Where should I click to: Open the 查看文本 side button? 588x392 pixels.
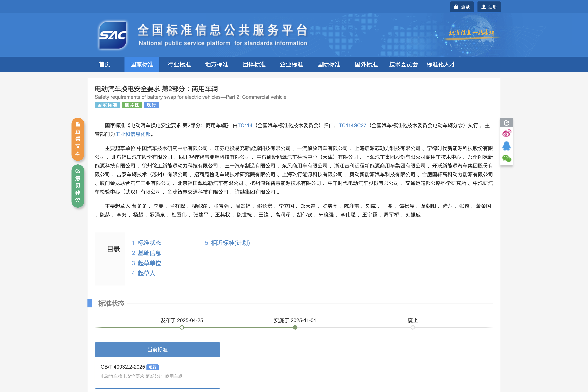click(78, 139)
